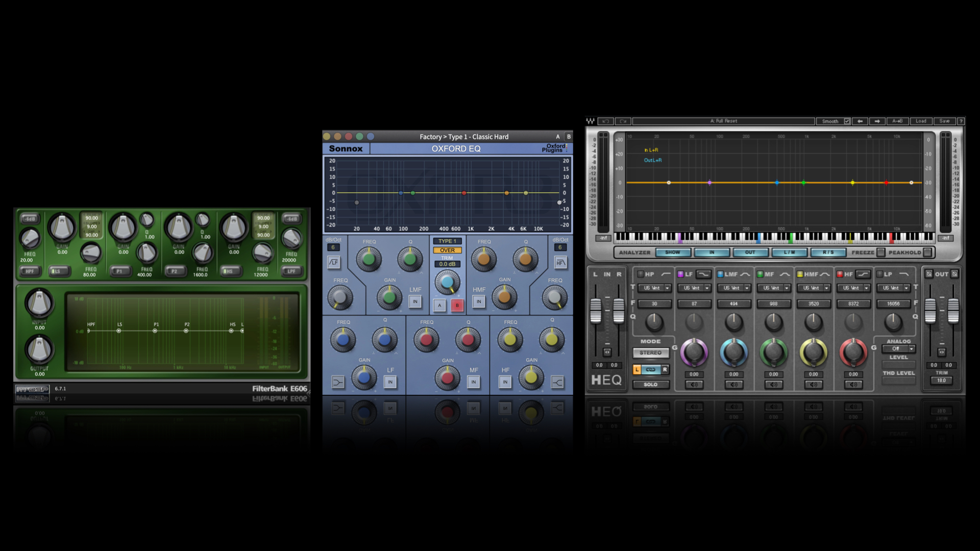Click the HEQ A→B copy button
The width and height of the screenshot is (980, 551).
(x=897, y=121)
